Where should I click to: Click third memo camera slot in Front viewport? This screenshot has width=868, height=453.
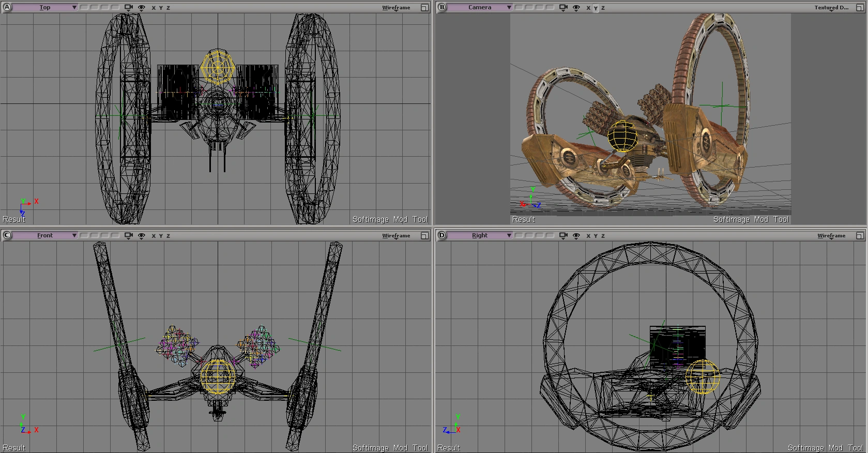click(105, 236)
